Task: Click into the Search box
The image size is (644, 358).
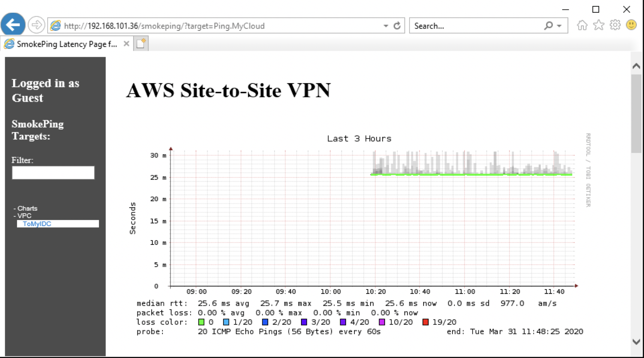Action: coord(477,26)
